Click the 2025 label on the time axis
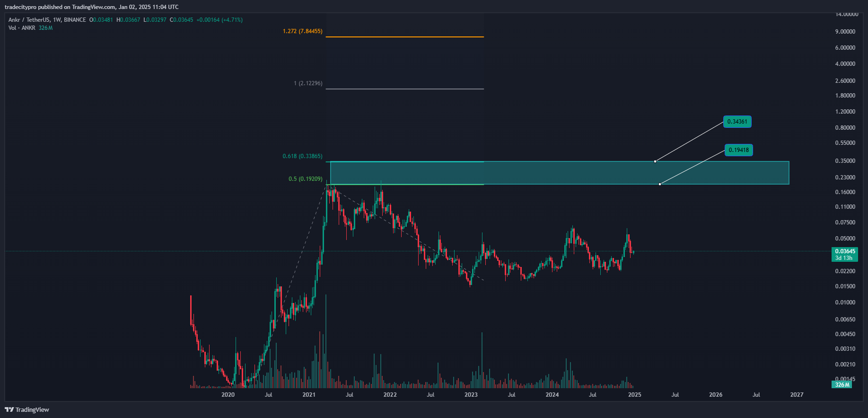 coord(635,395)
